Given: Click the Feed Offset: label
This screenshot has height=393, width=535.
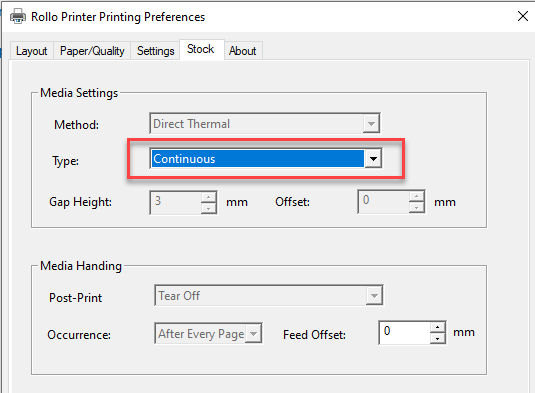Looking at the screenshot, I should point(314,335).
